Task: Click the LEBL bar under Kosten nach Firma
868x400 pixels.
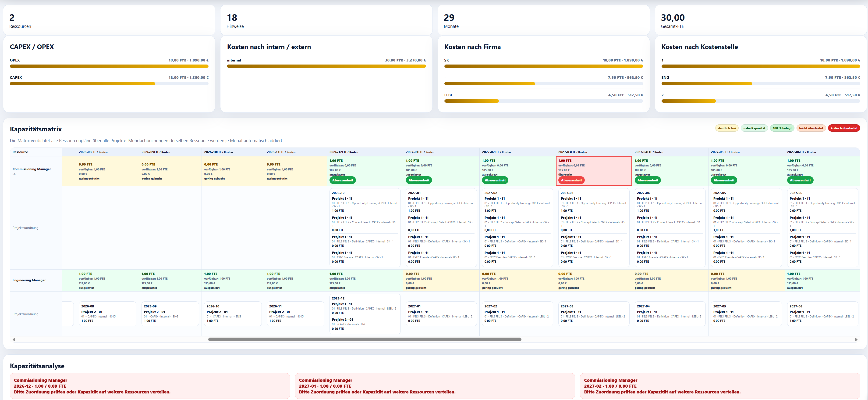Action: coord(543,101)
